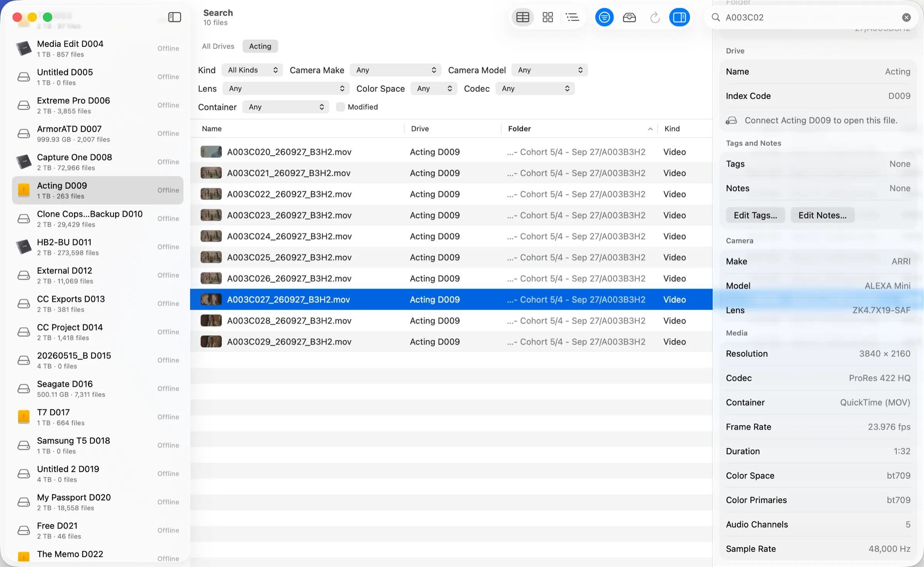The height and width of the screenshot is (567, 924).
Task: Open the Lens dropdown
Action: pos(286,88)
